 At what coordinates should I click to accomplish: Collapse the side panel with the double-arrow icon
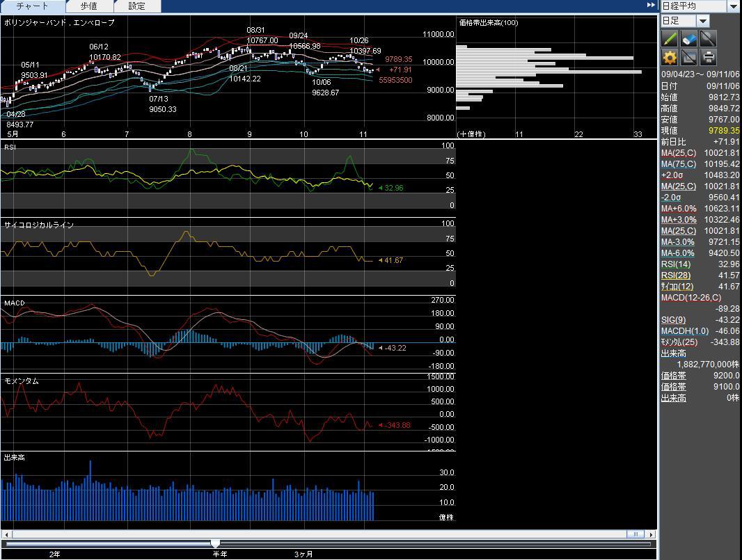[x=652, y=6]
